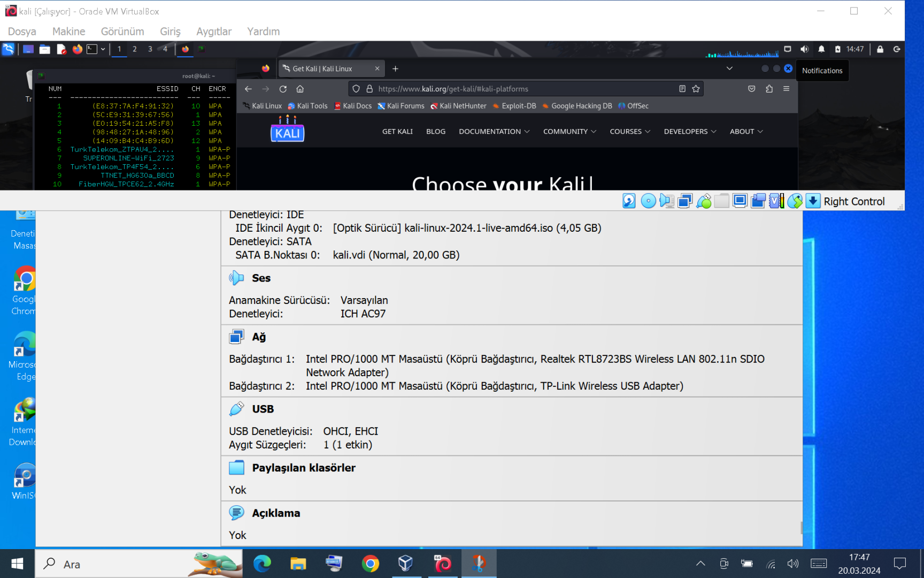Open the VirtualBox Görünüm menu
The height and width of the screenshot is (578, 924).
(x=122, y=32)
